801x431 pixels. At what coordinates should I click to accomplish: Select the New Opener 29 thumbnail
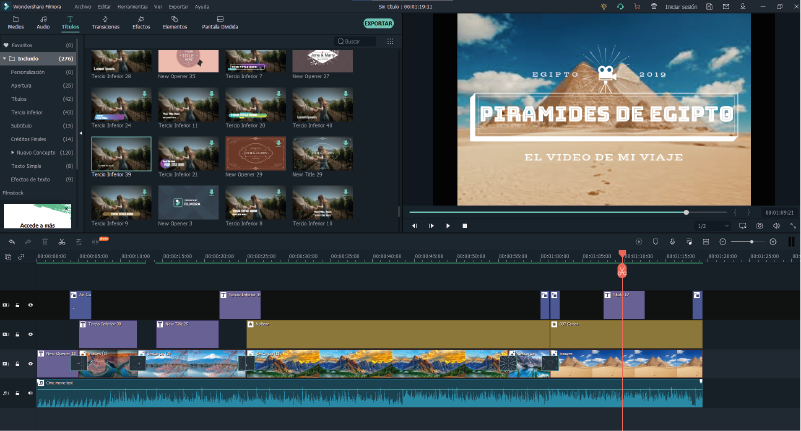pyautogui.click(x=255, y=153)
